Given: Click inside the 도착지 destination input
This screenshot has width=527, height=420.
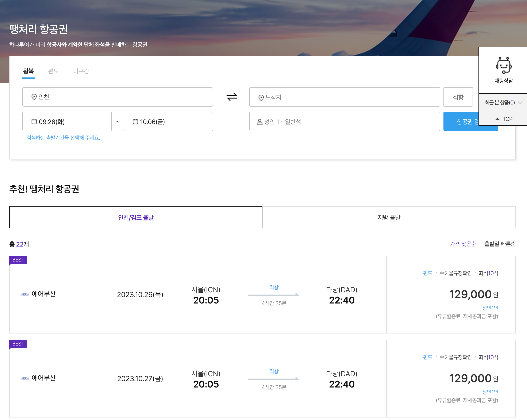Looking at the screenshot, I should [318, 97].
